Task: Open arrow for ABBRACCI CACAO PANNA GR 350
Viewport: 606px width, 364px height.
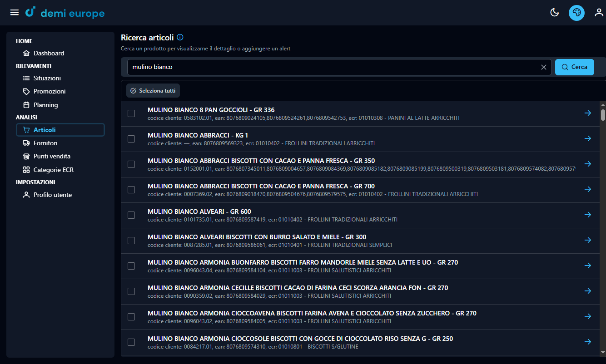Action: (x=588, y=164)
